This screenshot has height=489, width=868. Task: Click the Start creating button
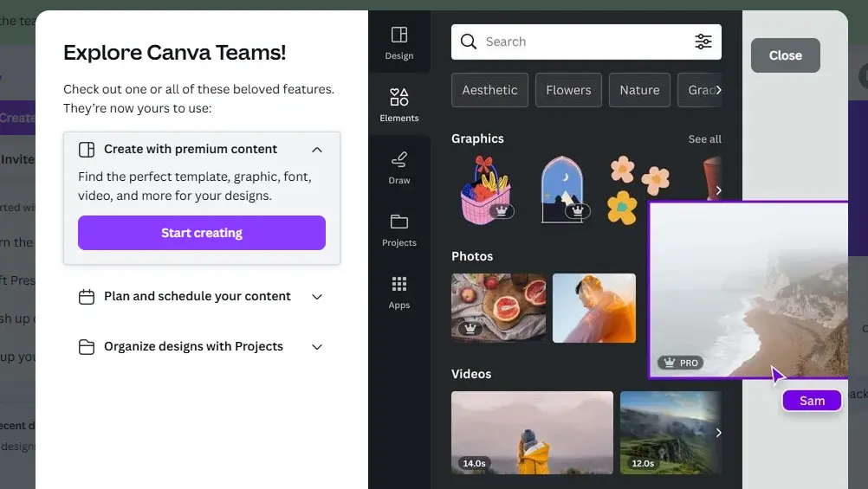(202, 233)
